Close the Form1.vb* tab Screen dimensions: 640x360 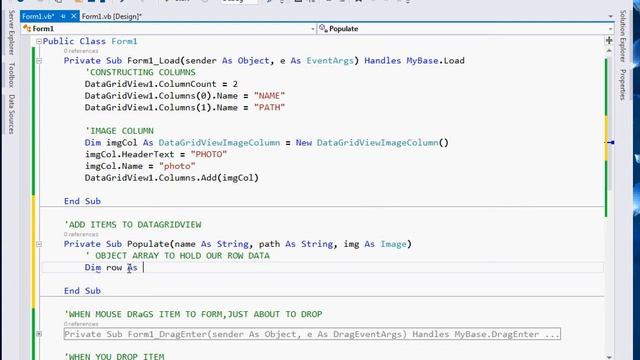pyautogui.click(x=73, y=16)
